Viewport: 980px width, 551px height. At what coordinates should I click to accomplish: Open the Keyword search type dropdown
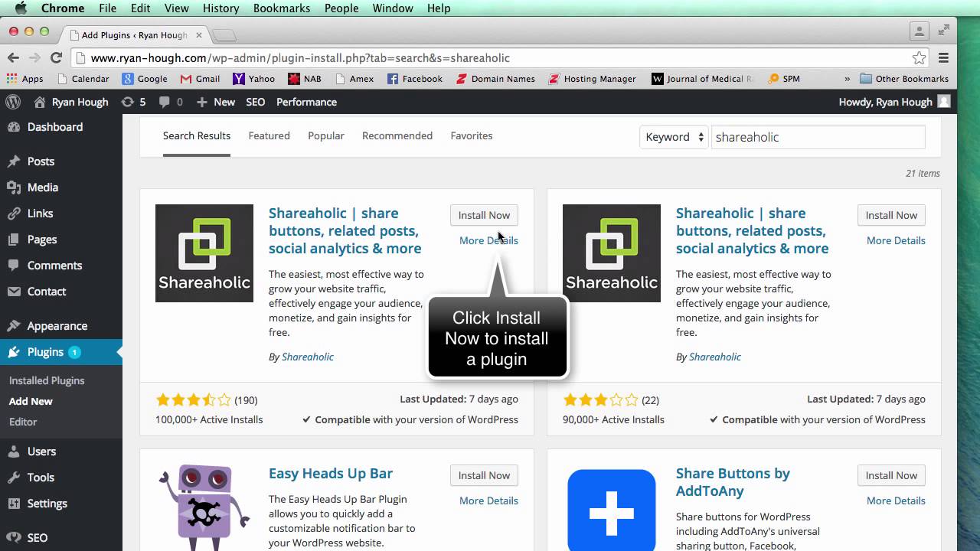tap(674, 137)
